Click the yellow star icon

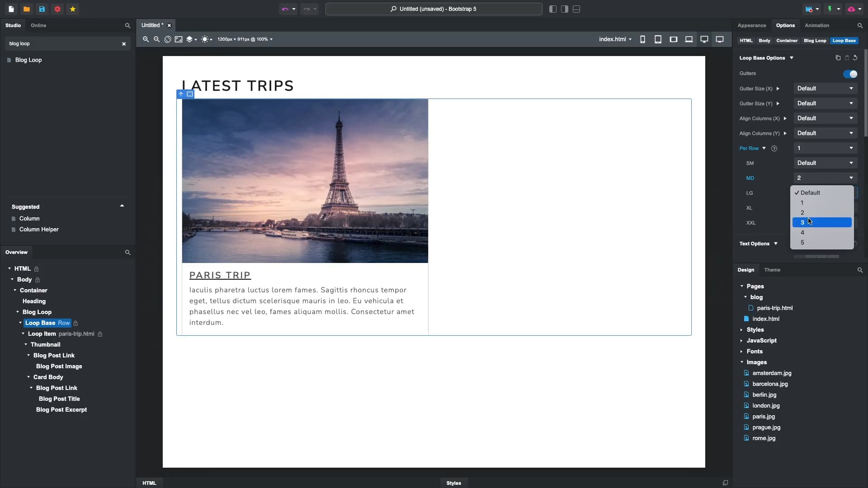point(73,9)
